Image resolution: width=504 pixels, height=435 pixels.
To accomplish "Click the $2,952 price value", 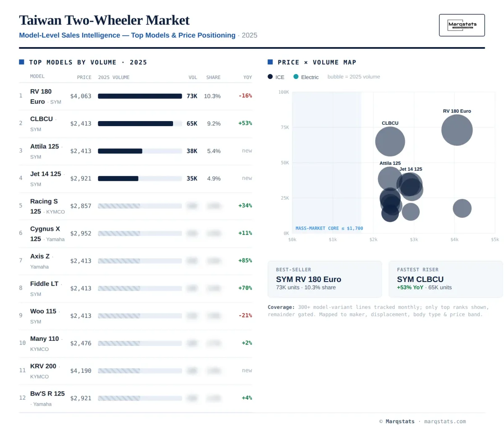I will coord(81,234).
